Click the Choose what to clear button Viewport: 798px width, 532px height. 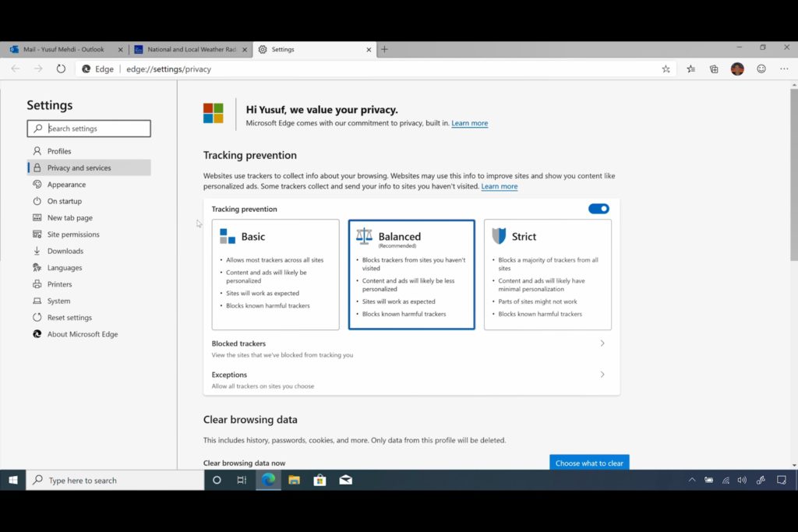(x=589, y=462)
